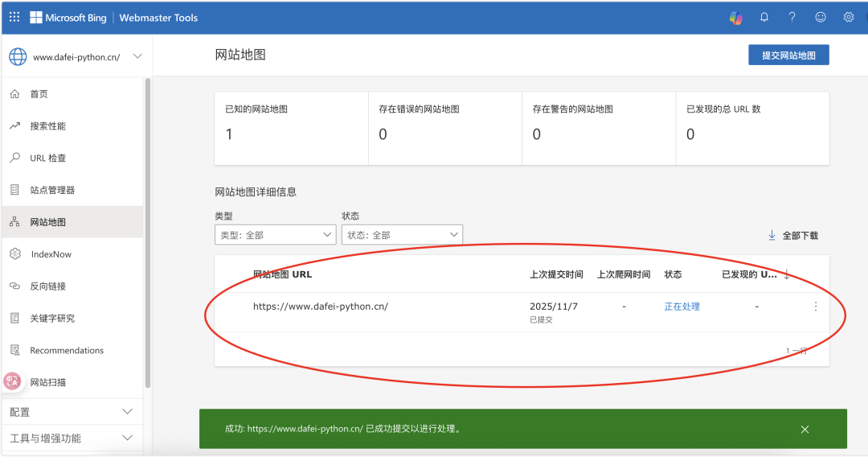Click the 网站地图 URL column header
868x457 pixels.
click(x=282, y=274)
